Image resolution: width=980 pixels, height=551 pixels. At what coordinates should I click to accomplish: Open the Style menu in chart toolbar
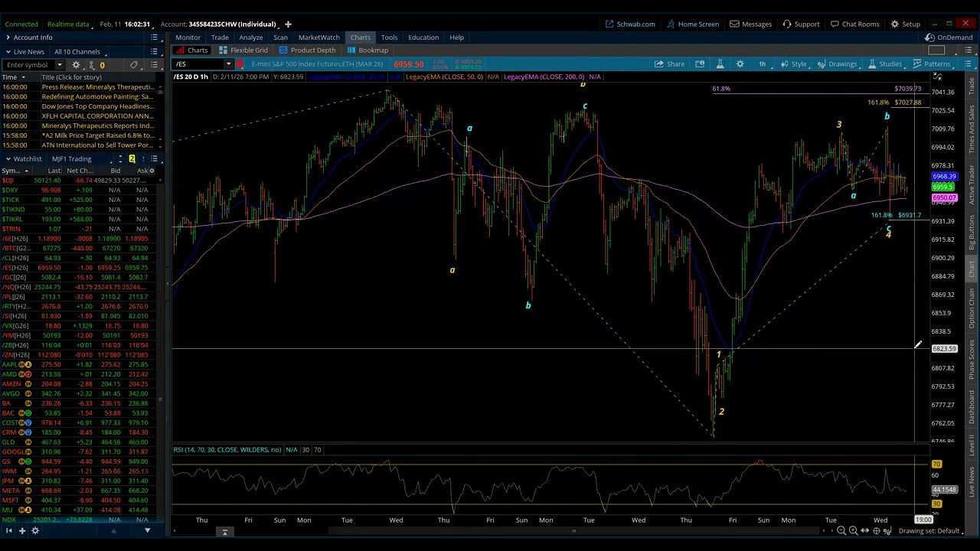[x=793, y=64]
